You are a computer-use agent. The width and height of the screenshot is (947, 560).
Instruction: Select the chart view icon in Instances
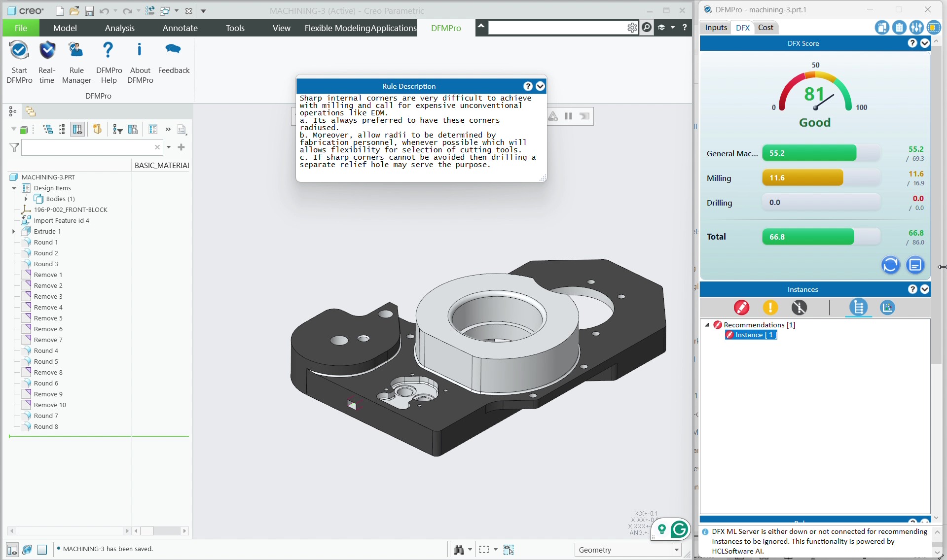887,308
